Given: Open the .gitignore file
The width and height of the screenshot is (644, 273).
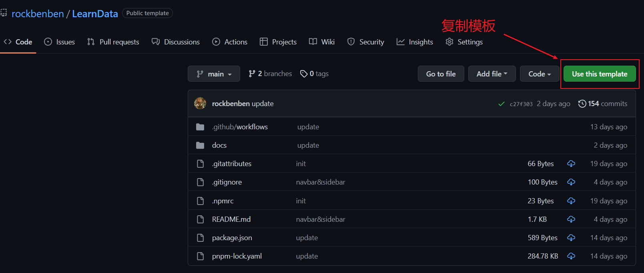Looking at the screenshot, I should 227,182.
